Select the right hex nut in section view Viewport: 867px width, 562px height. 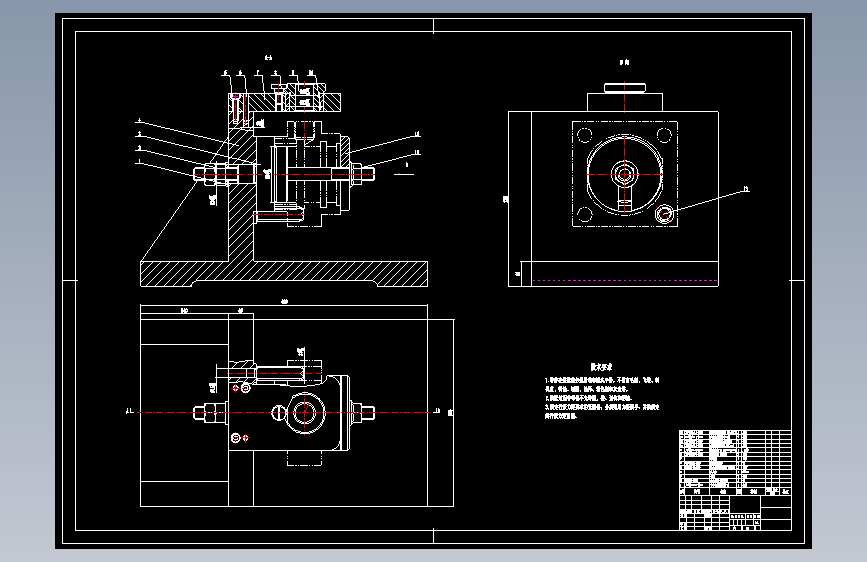coord(356,174)
